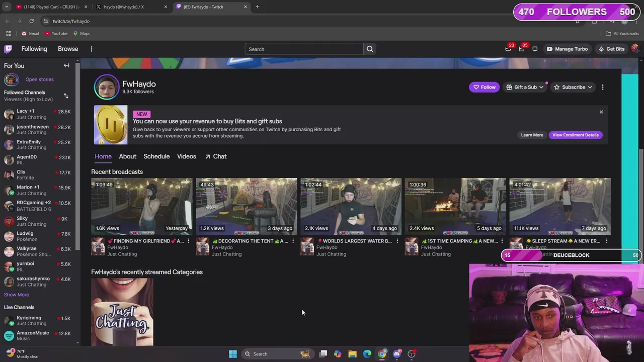Expand Subscribe dropdown
Viewport: 644px width, 362px height.
(590, 87)
